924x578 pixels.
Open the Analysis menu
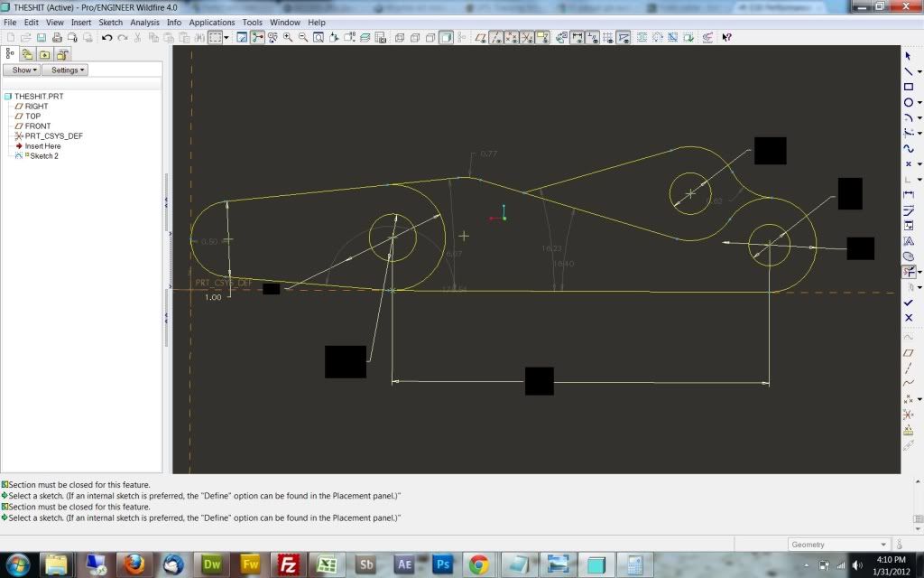click(144, 23)
